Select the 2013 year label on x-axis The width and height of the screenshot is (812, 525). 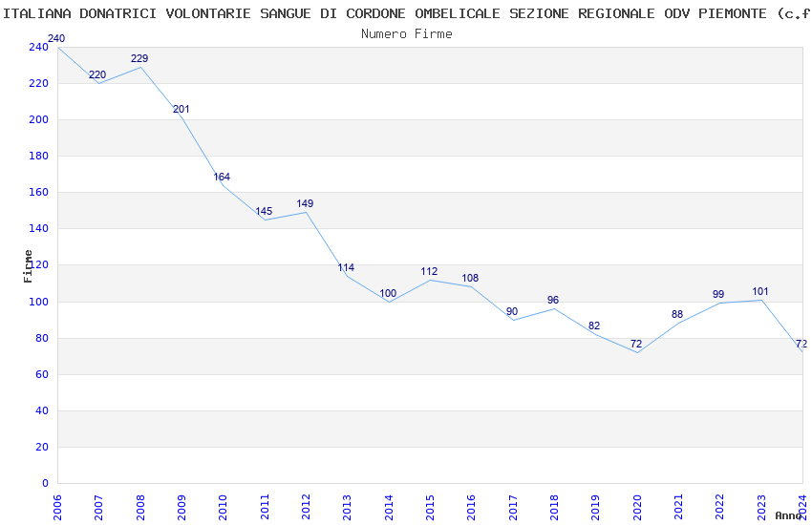[347, 508]
